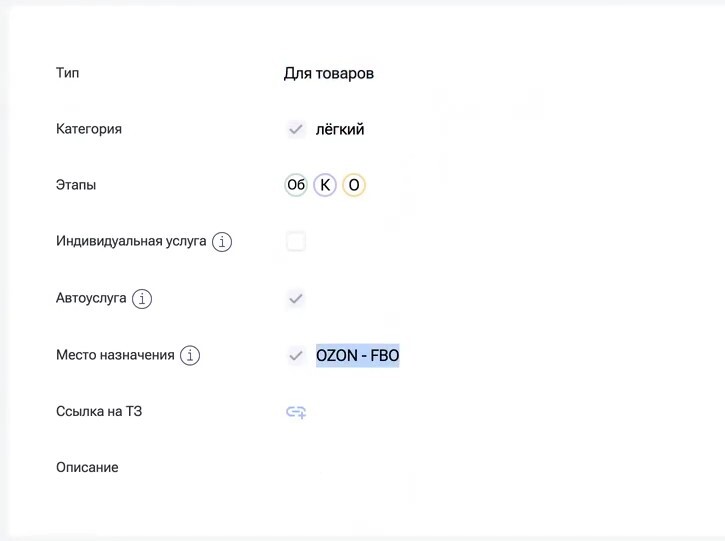Toggle the checkbox before OZON - FBO
Screen dimensions: 725x541
(296, 356)
